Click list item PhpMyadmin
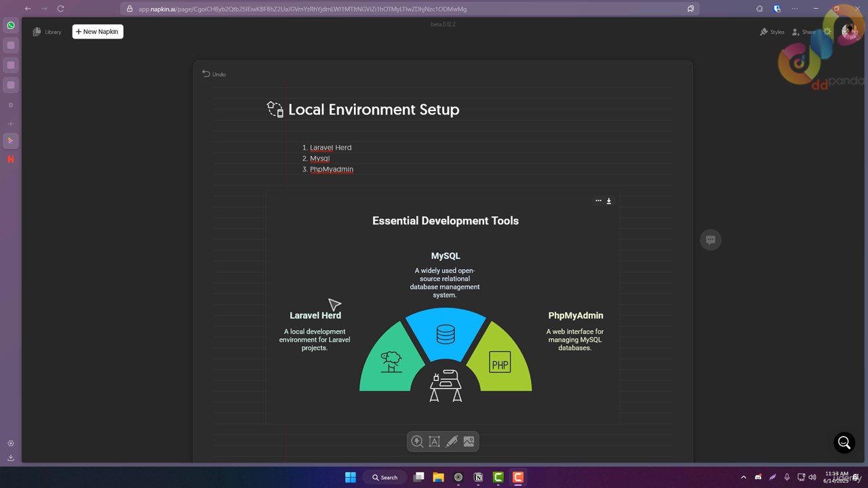 (331, 169)
